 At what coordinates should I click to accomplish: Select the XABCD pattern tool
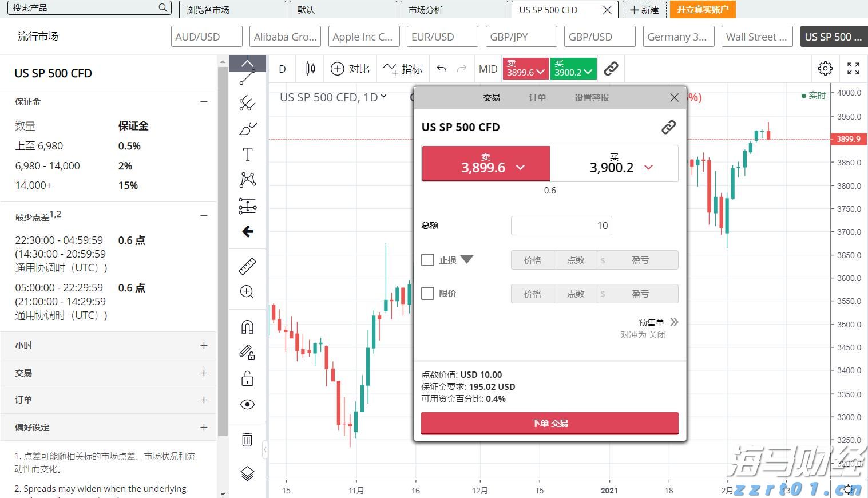[247, 179]
